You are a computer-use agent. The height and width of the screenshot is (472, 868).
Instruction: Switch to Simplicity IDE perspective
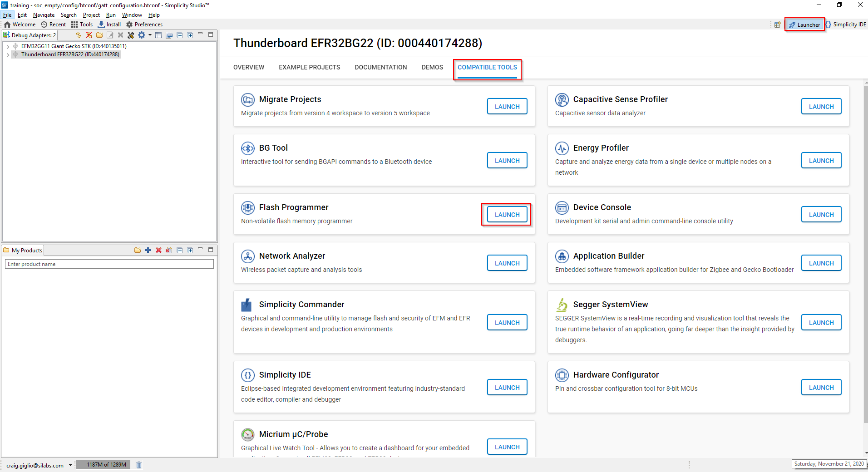click(x=846, y=25)
